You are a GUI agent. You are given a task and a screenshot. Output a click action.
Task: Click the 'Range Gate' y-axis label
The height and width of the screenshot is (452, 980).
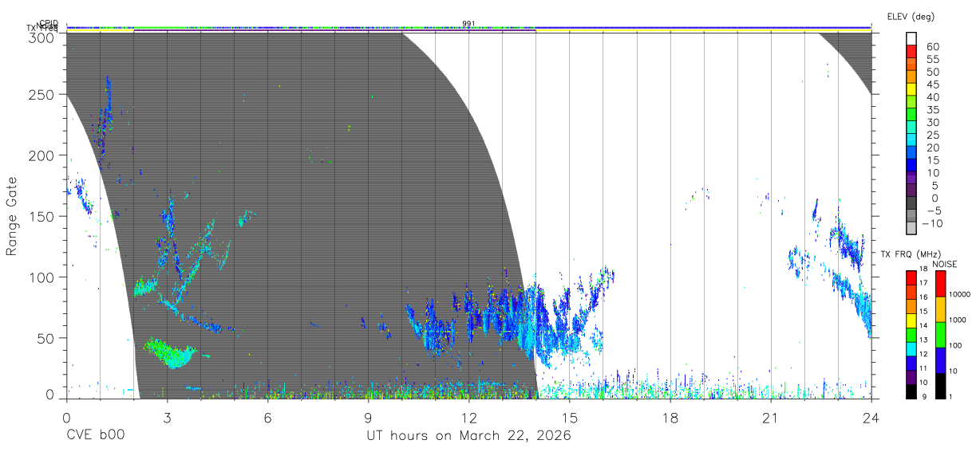pyautogui.click(x=12, y=216)
